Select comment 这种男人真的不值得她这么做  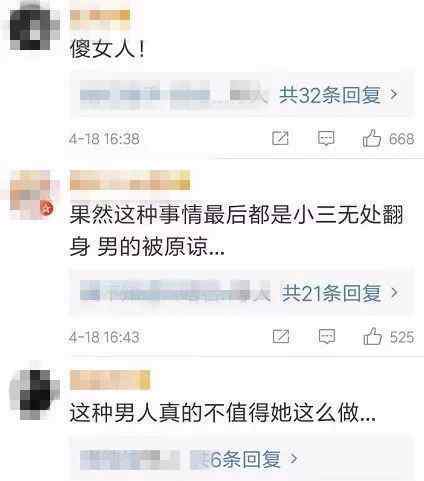(223, 413)
